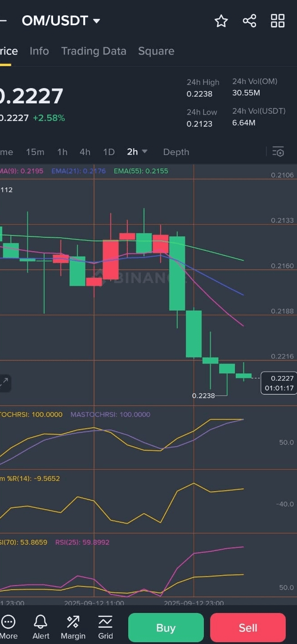Open the 2h interval dropdown
297x644 pixels.
[137, 152]
